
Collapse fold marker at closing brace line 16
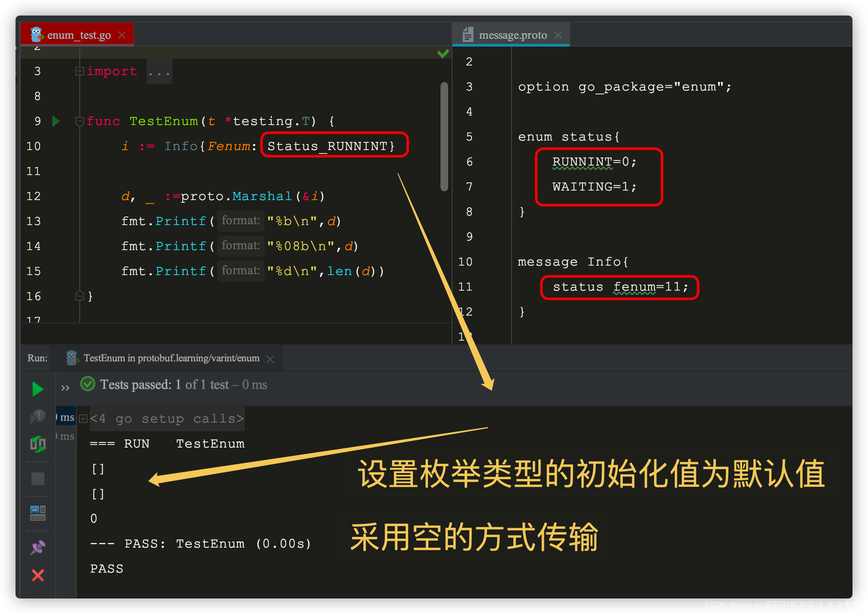point(79,296)
